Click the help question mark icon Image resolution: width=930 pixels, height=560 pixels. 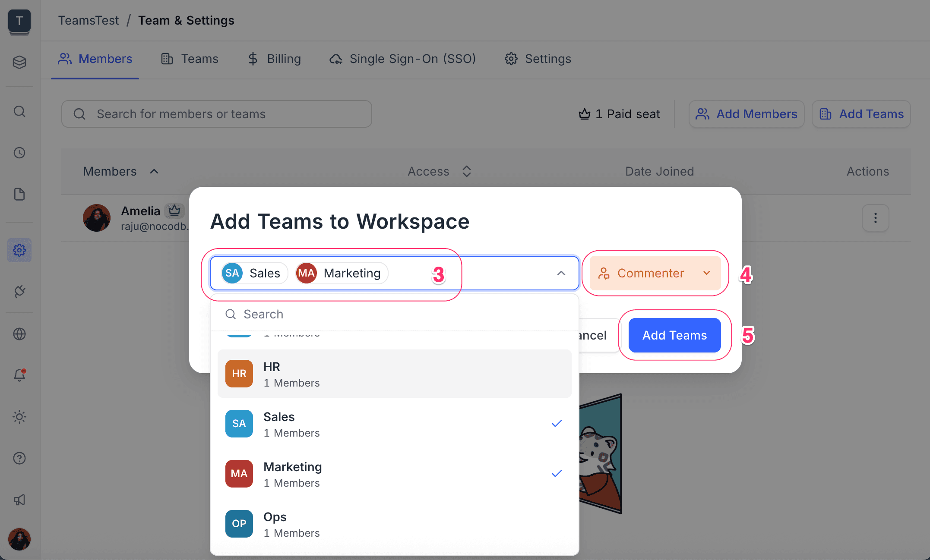click(19, 458)
